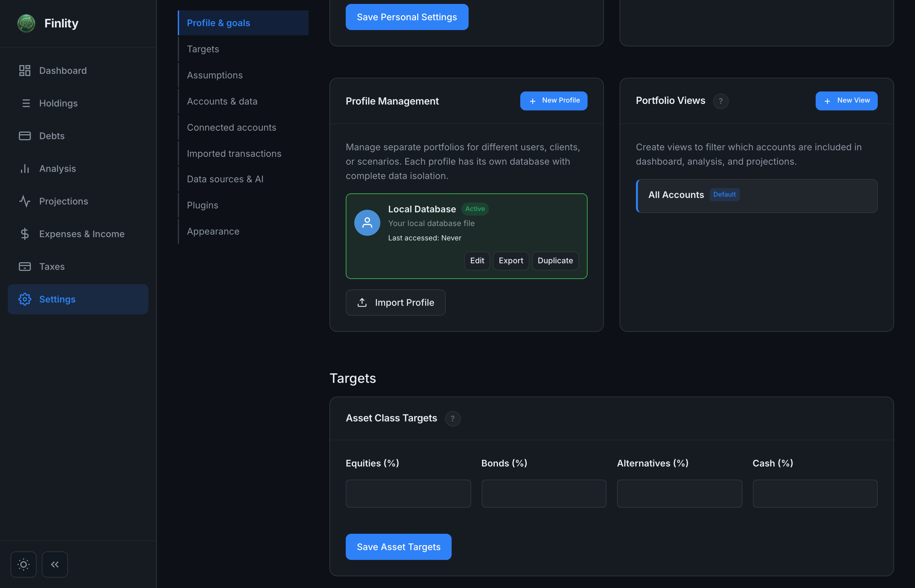Screen dimensions: 915x588
Task: Open the Analysis page
Action: pos(78,168)
